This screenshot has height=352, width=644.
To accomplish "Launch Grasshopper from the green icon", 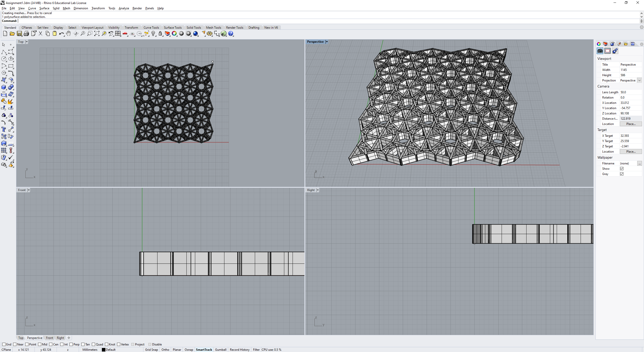I will pos(224,34).
